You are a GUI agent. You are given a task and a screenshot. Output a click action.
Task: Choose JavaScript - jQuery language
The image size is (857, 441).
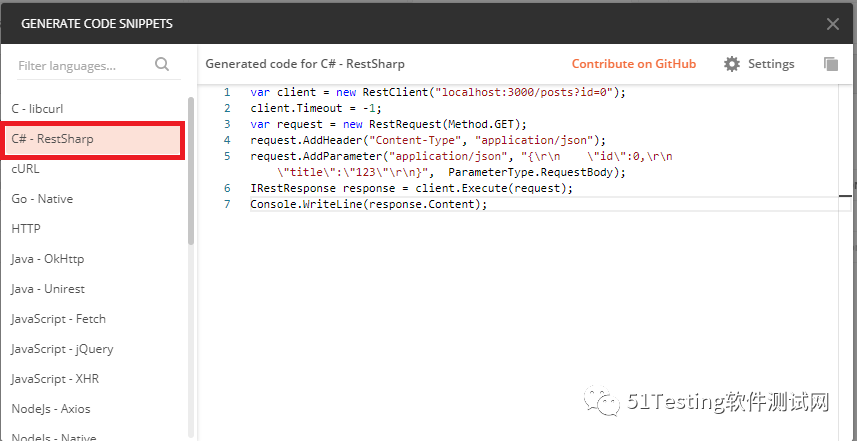pos(62,349)
